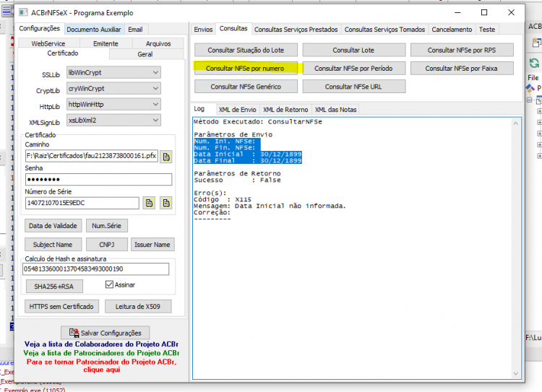
Task: Toggle the Assinar checkbox
Action: pos(109,284)
